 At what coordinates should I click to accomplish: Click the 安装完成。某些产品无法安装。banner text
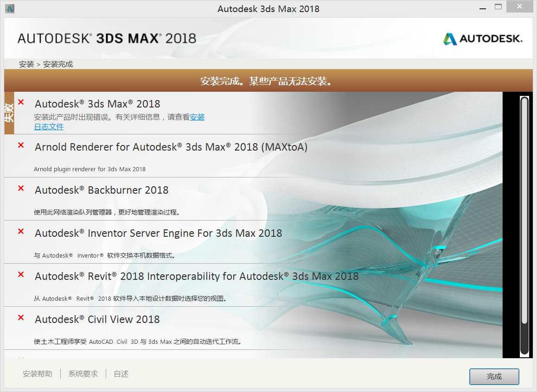coord(266,81)
